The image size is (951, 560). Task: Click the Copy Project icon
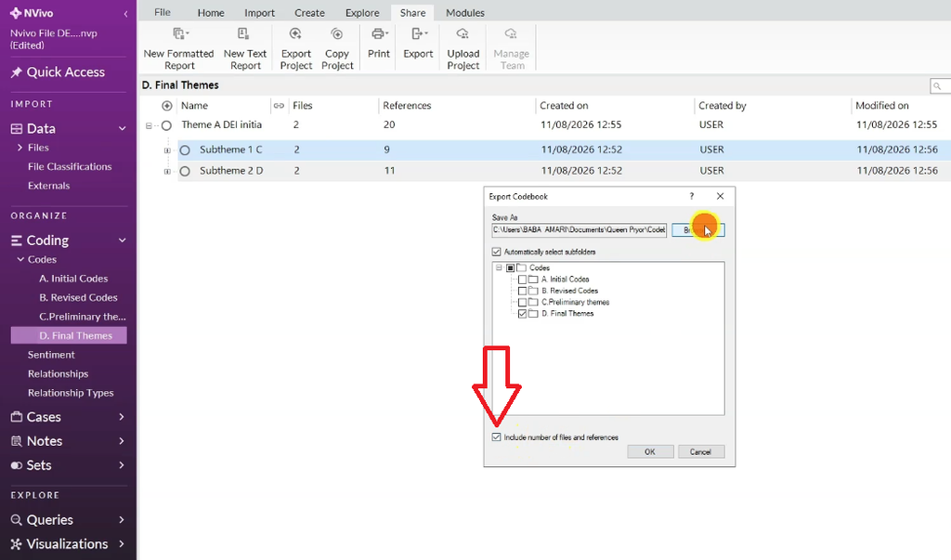pos(337,34)
